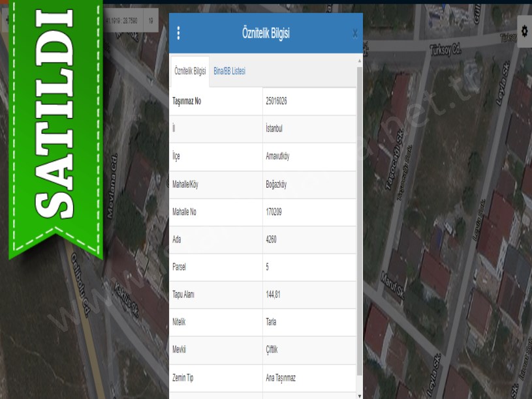532x399 pixels.
Task: Click the İstanbul value cell
Action: [x=274, y=129]
